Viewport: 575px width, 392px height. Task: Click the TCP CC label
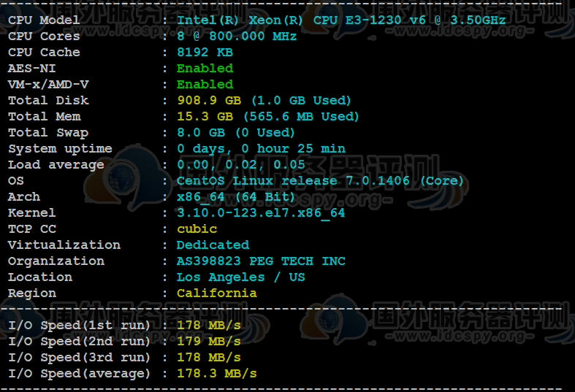pyautogui.click(x=32, y=229)
